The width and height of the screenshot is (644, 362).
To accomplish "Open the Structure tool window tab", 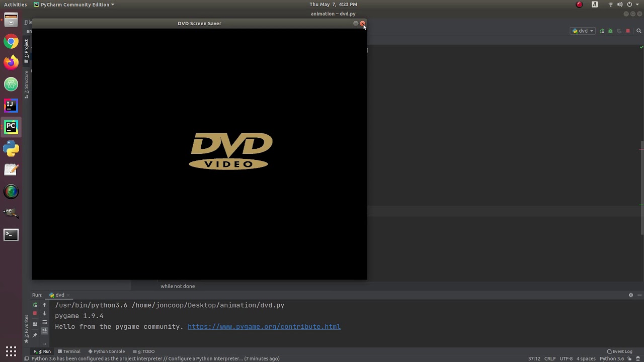I will 27,83.
